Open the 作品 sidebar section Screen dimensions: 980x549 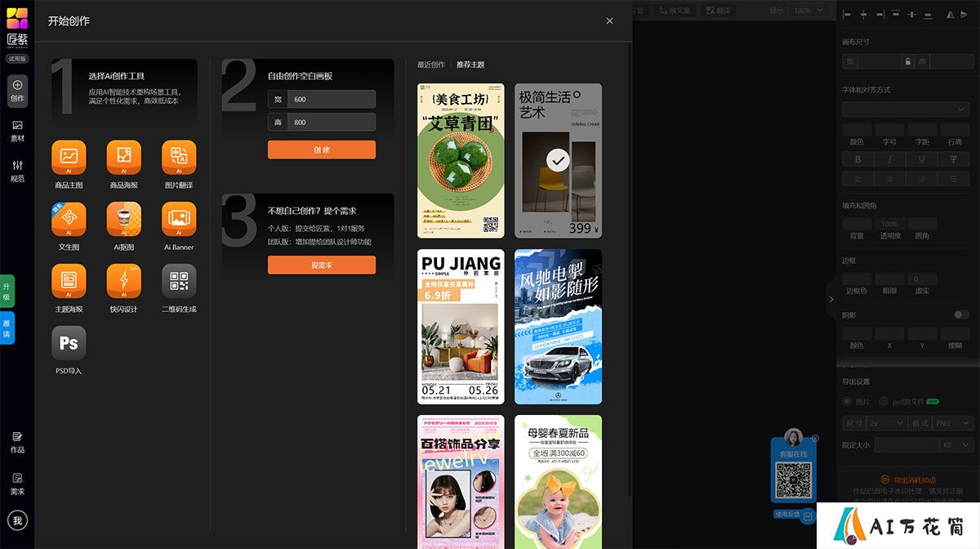[x=17, y=442]
